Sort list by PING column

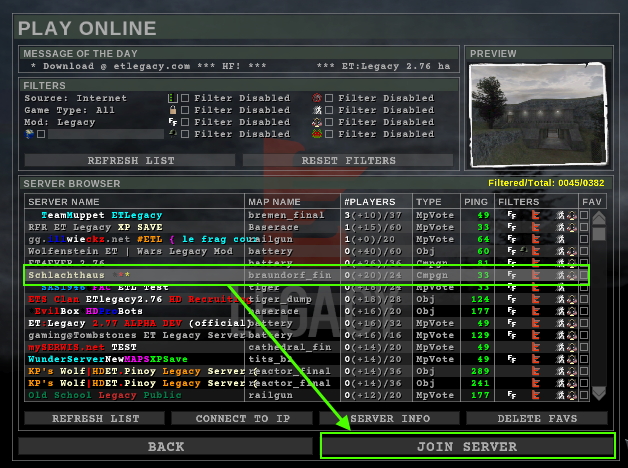[x=477, y=202]
